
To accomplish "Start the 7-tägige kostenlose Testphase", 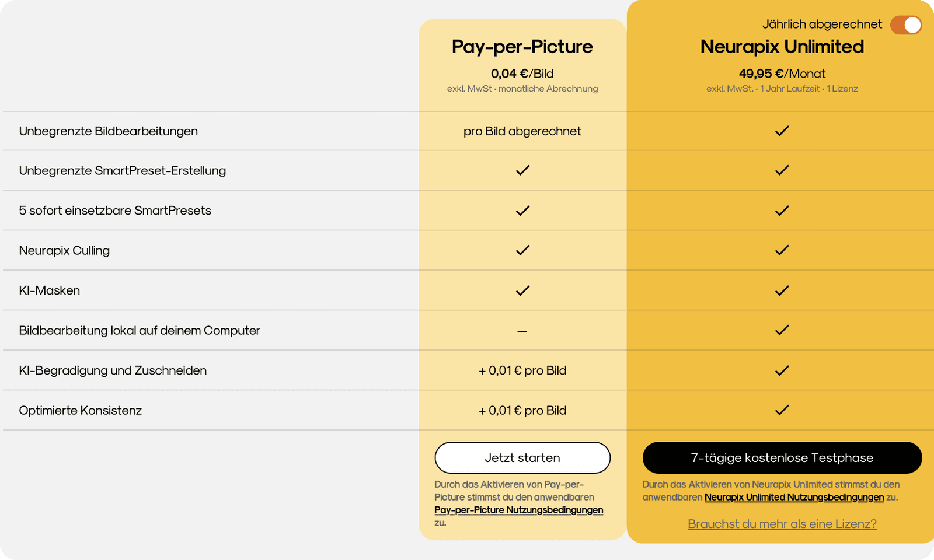I will pyautogui.click(x=782, y=457).
